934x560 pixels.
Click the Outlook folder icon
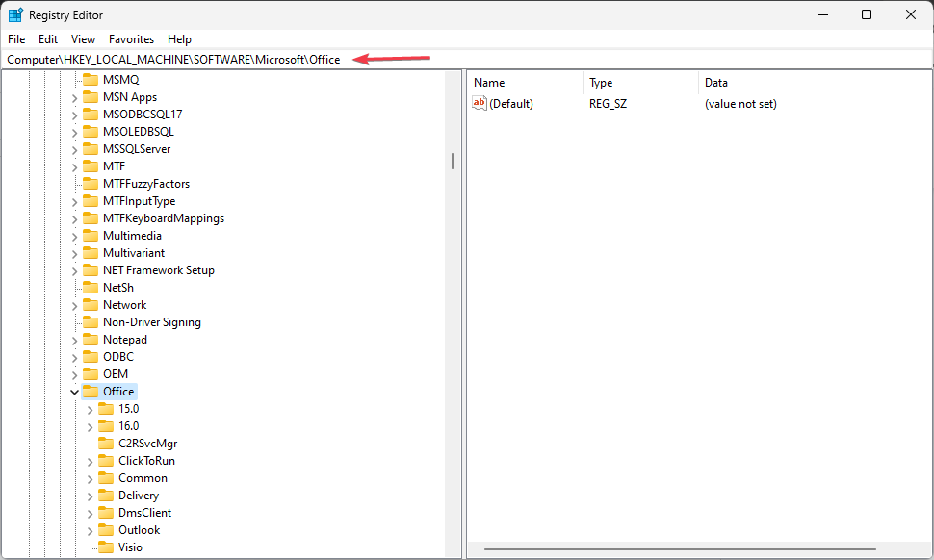(106, 529)
